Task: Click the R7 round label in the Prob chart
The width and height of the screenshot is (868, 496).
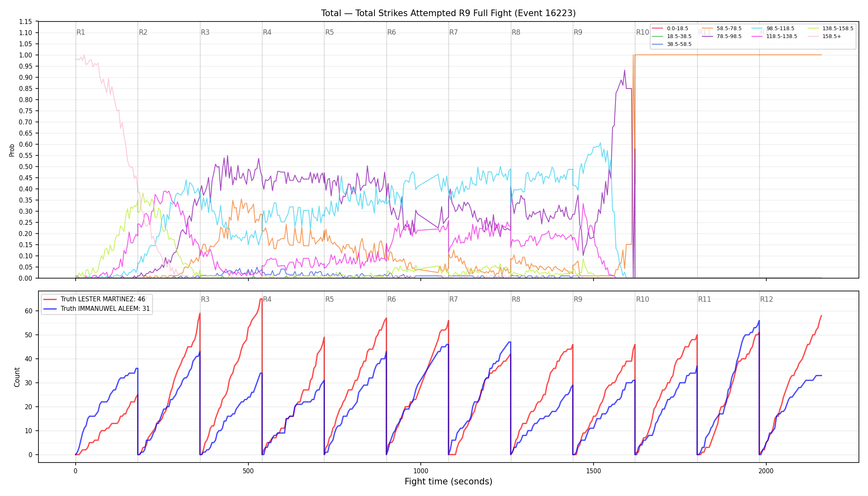Action: [453, 32]
